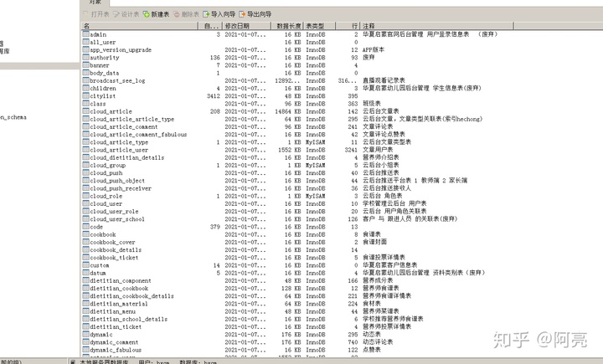Click the table icon beside children
Viewport: 603px width, 364px height.
click(85, 88)
